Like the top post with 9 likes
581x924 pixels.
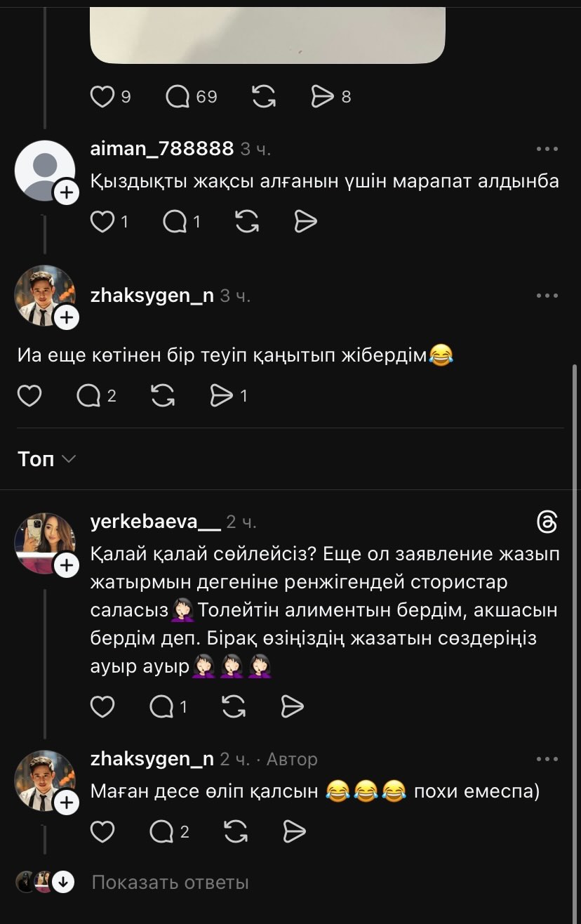[x=102, y=96]
